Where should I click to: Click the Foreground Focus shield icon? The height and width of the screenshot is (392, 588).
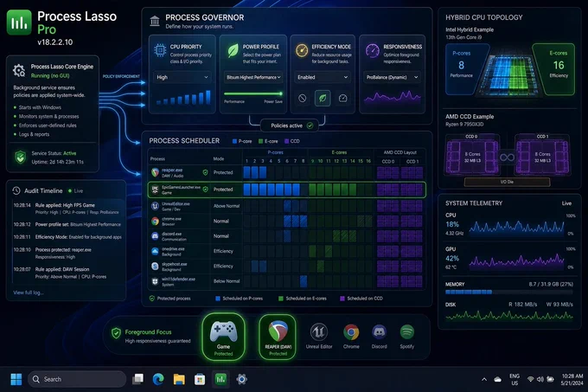(116, 333)
